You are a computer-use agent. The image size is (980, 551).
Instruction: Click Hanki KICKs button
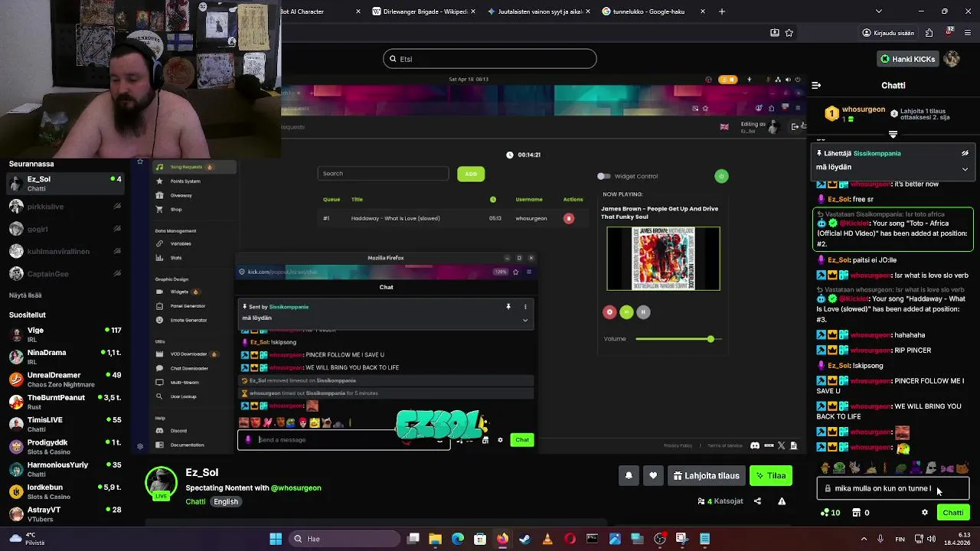[x=907, y=59]
